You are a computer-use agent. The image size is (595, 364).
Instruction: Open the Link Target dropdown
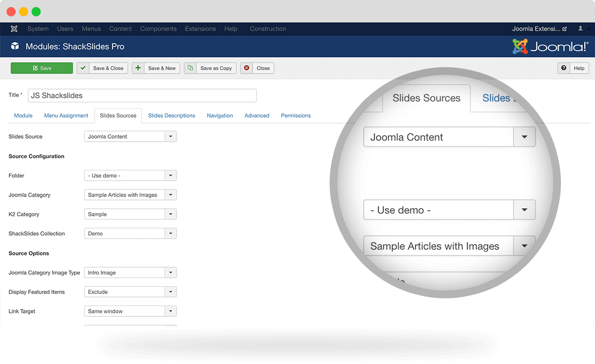point(130,311)
